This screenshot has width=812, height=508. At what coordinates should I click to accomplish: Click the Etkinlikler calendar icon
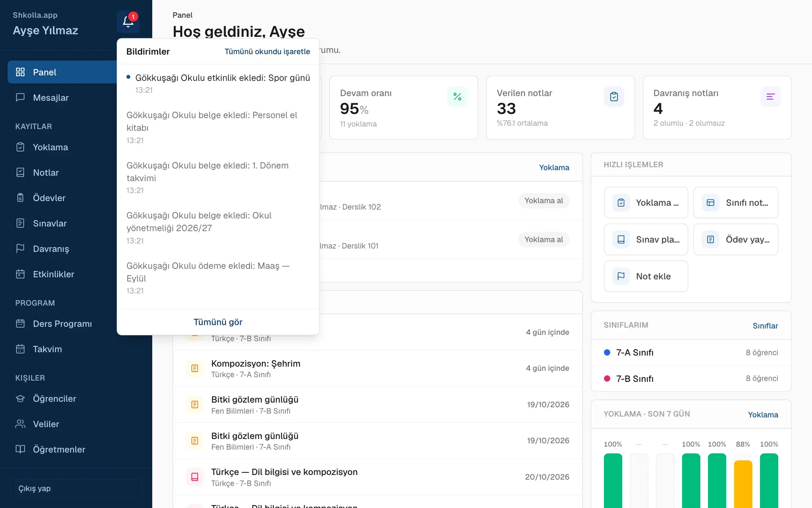point(20,274)
